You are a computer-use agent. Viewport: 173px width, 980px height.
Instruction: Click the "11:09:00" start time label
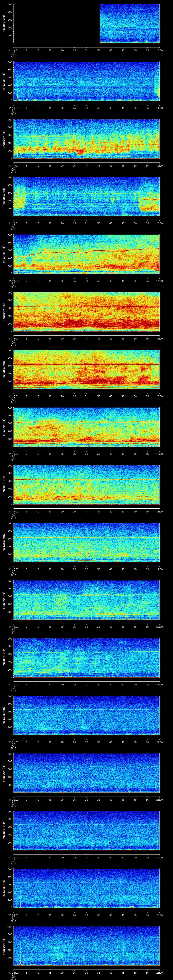(14, 50)
